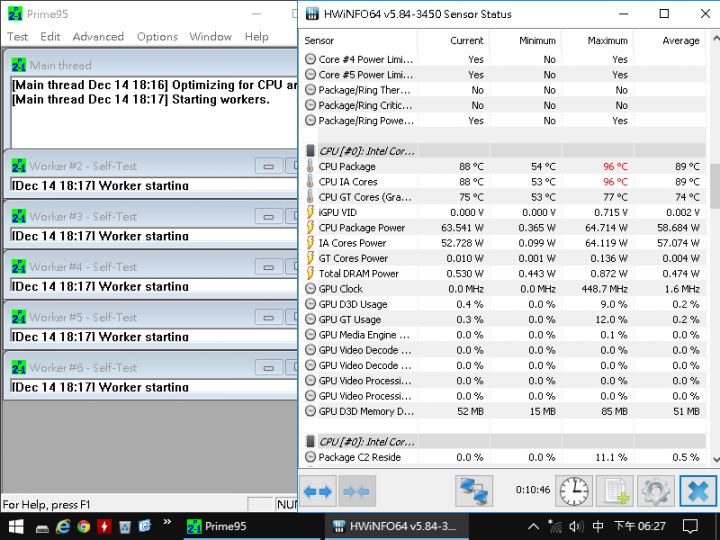Viewport: 720px width, 540px height.
Task: Minimize Worker #2 Self-Test window
Action: coord(269,166)
